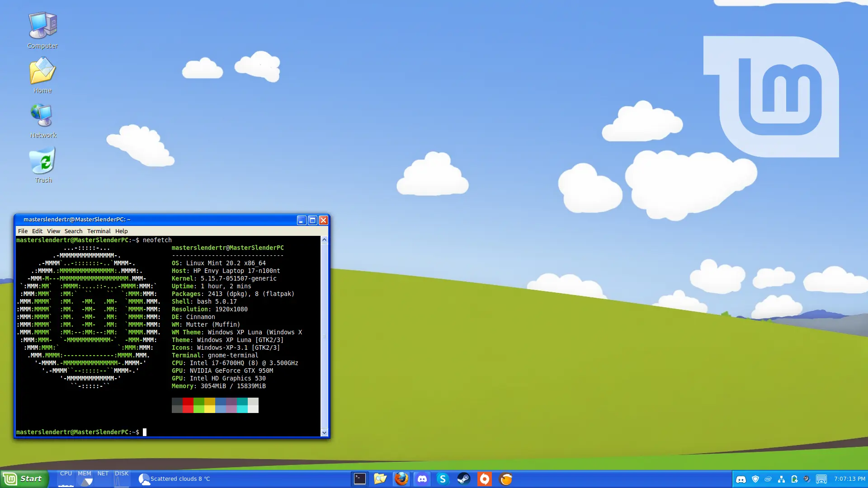Click the 'Kernel: 5.15.7-051507-generic' line
Screen dimensions: 868x488
point(224,278)
